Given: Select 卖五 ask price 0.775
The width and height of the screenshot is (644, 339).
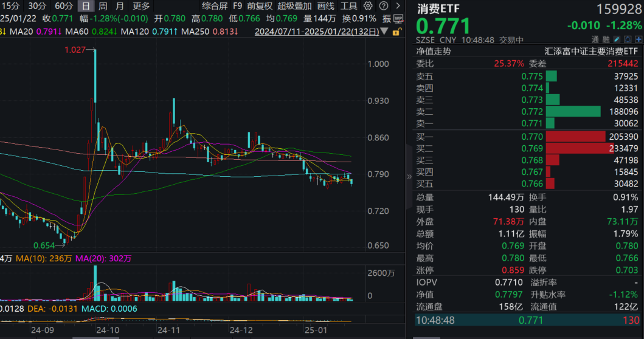Looking at the screenshot, I should [x=532, y=77].
